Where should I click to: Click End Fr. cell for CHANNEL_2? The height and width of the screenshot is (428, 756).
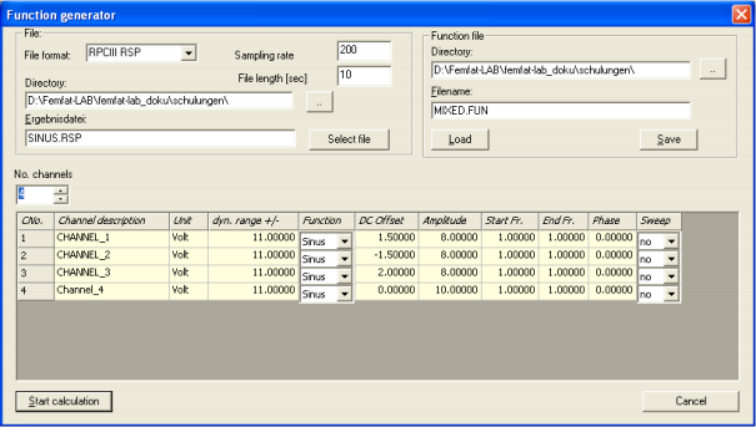tap(563, 255)
